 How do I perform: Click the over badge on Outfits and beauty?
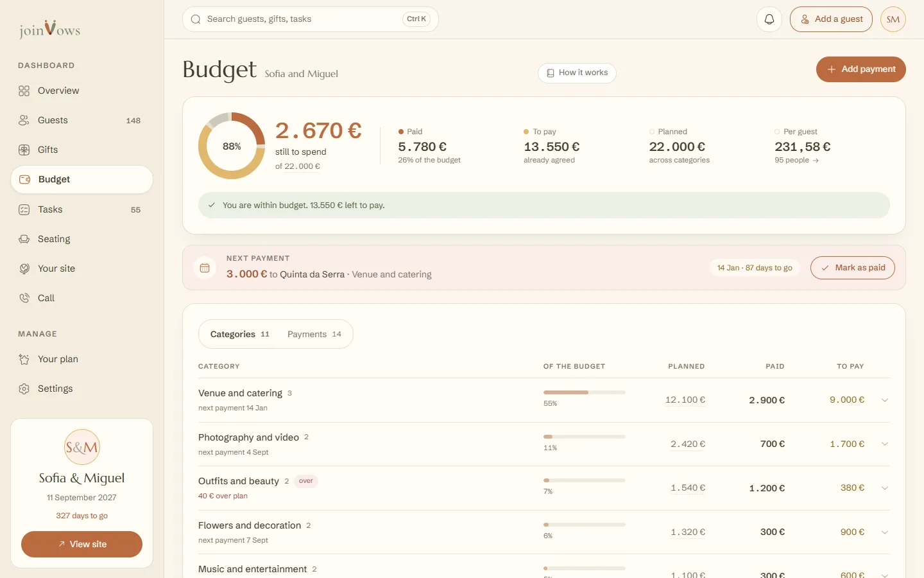click(x=306, y=481)
